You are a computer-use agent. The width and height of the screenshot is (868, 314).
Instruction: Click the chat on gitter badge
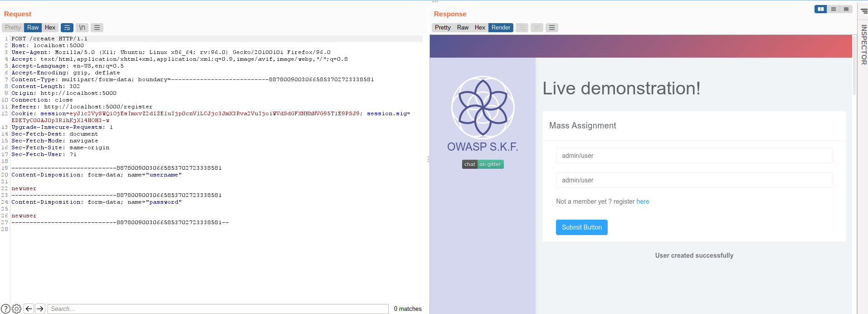[x=483, y=164]
